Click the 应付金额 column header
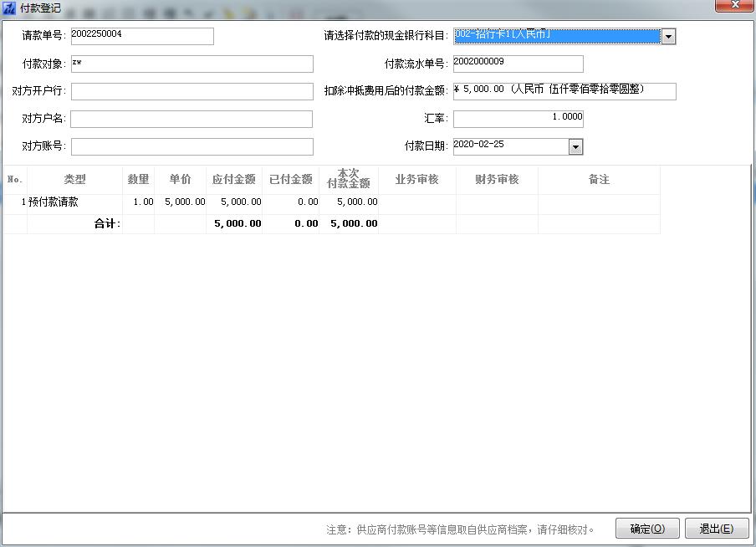Image resolution: width=756 pixels, height=547 pixels. tap(234, 180)
